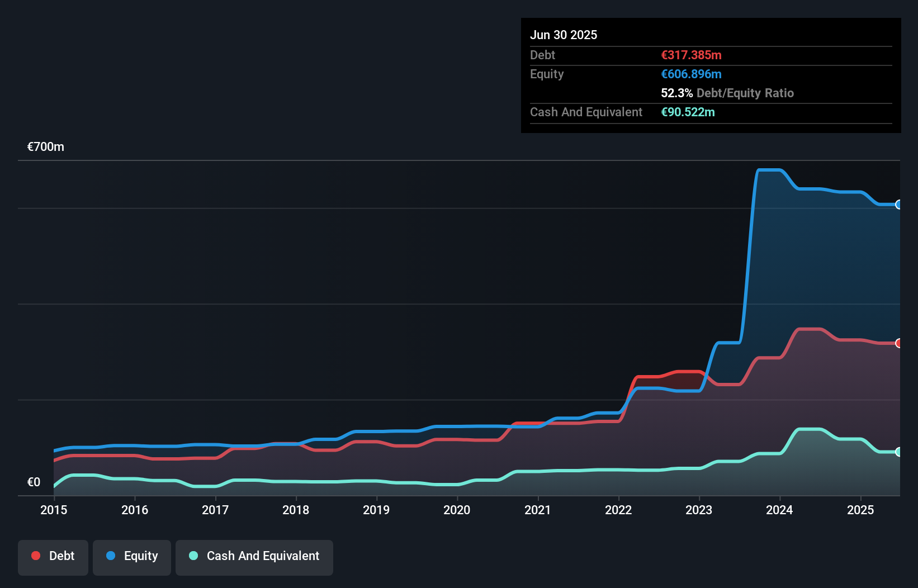The image size is (918, 588).
Task: Click the teal Cash And Equivalent legend dot
Action: 192,556
